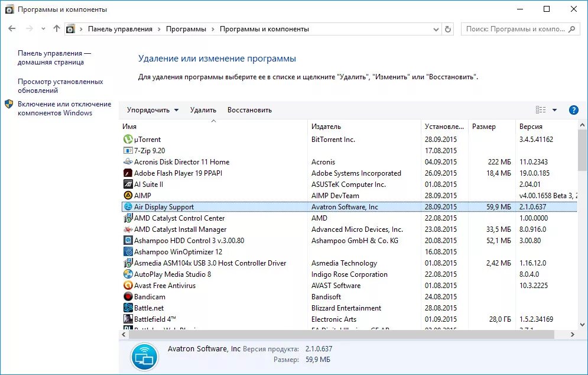Click version 3.4.5.41162
The width and height of the screenshot is (588, 375).
[x=536, y=139]
